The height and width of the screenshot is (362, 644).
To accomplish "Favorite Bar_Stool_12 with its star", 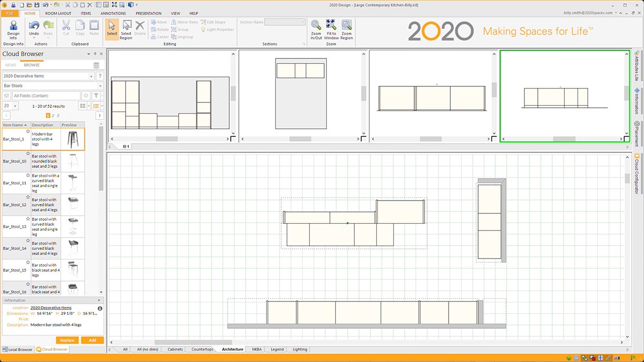I will [x=28, y=197].
